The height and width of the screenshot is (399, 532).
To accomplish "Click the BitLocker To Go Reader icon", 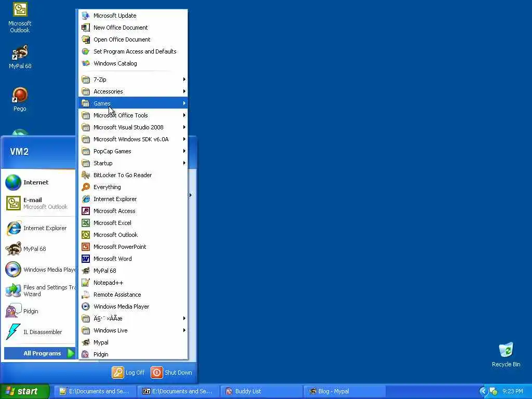I will (x=86, y=175).
